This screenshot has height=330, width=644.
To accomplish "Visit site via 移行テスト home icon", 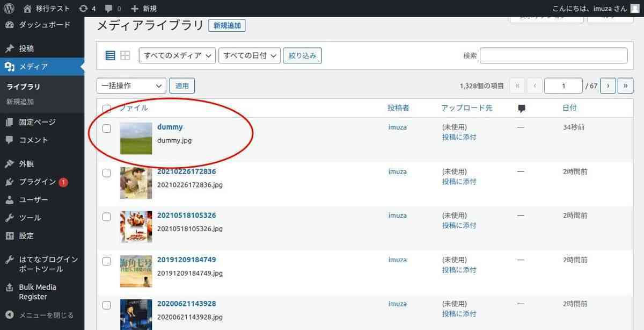I will tap(28, 8).
